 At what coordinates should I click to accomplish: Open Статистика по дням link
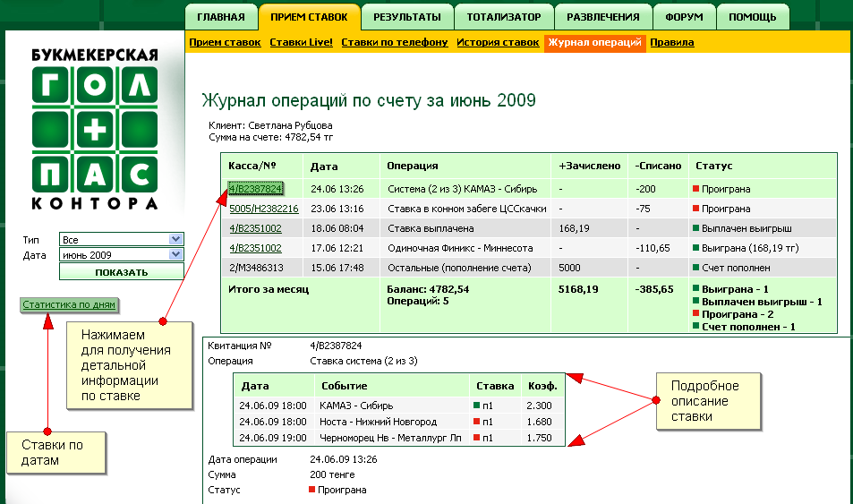click(x=69, y=304)
